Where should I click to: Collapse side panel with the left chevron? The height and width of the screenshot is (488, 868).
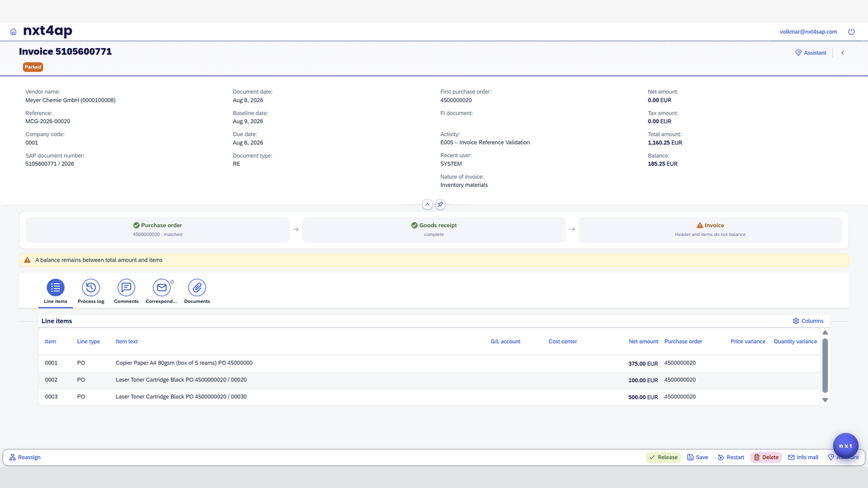(x=843, y=53)
